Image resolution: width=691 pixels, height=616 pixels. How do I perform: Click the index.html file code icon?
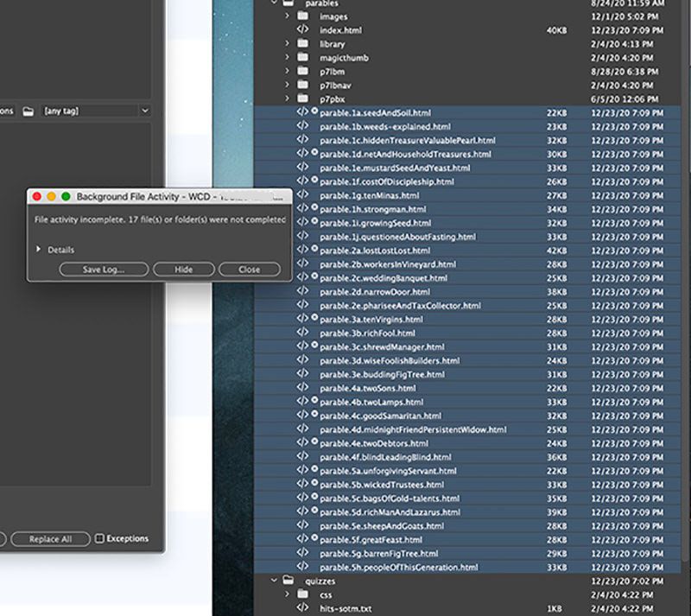[302, 30]
